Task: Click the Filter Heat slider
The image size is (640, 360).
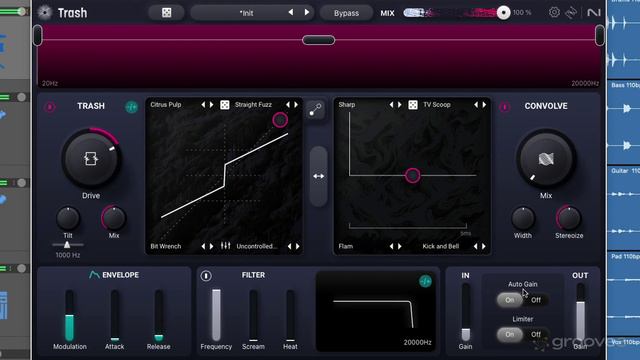Action: [x=290, y=316]
